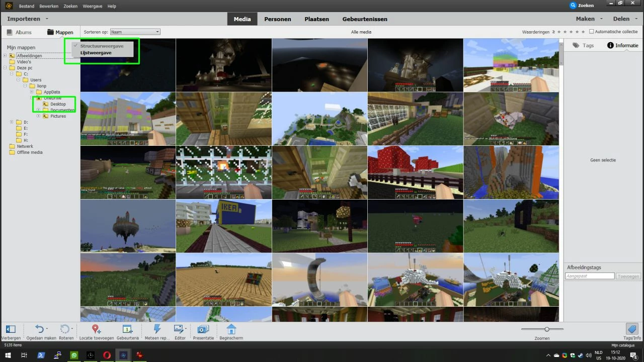Open the Editor dropdown arrow

(186, 329)
